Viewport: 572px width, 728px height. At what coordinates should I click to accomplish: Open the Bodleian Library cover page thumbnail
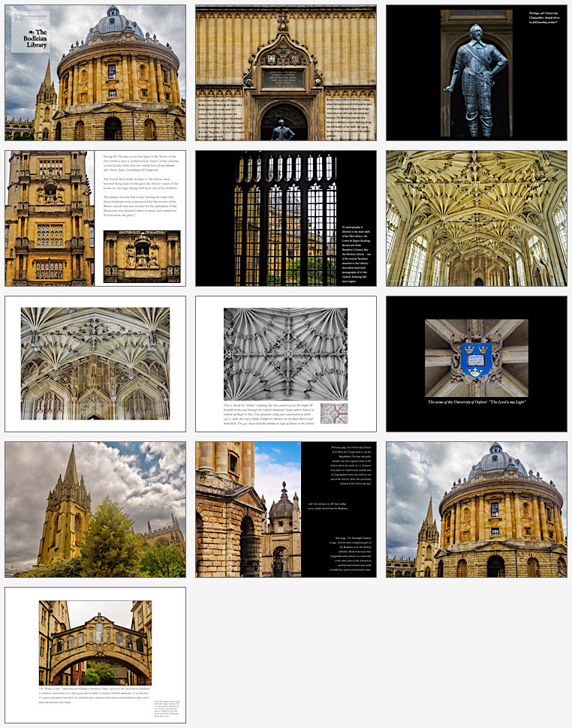[x=95, y=73]
